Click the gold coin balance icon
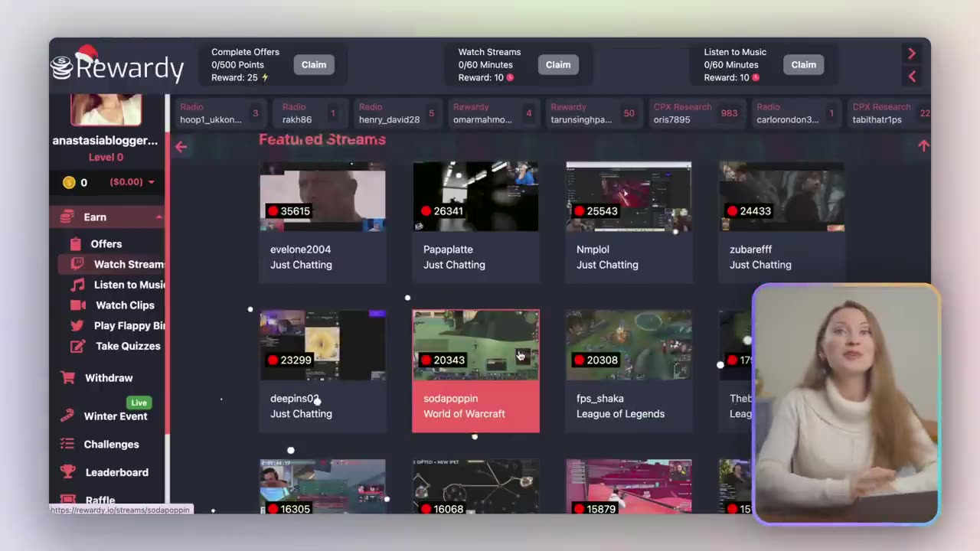Screen dimensions: 980x551 pyautogui.click(x=69, y=182)
